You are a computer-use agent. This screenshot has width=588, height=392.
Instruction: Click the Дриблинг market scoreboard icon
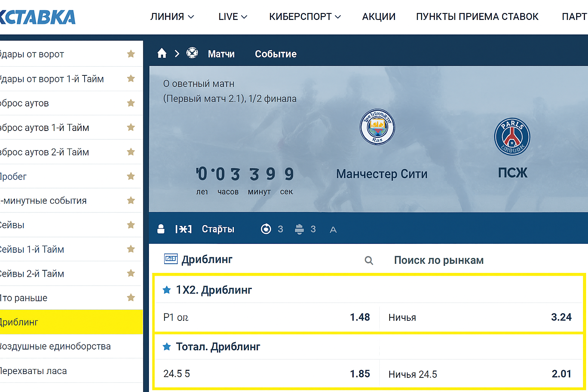pos(171,259)
